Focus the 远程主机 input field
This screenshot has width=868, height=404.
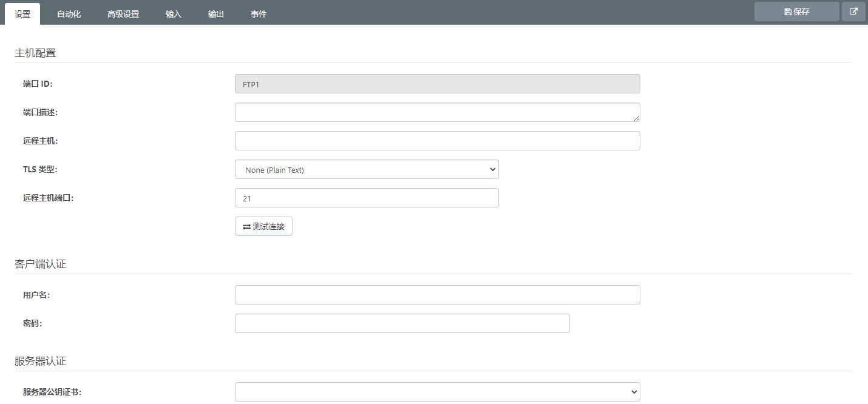point(437,141)
